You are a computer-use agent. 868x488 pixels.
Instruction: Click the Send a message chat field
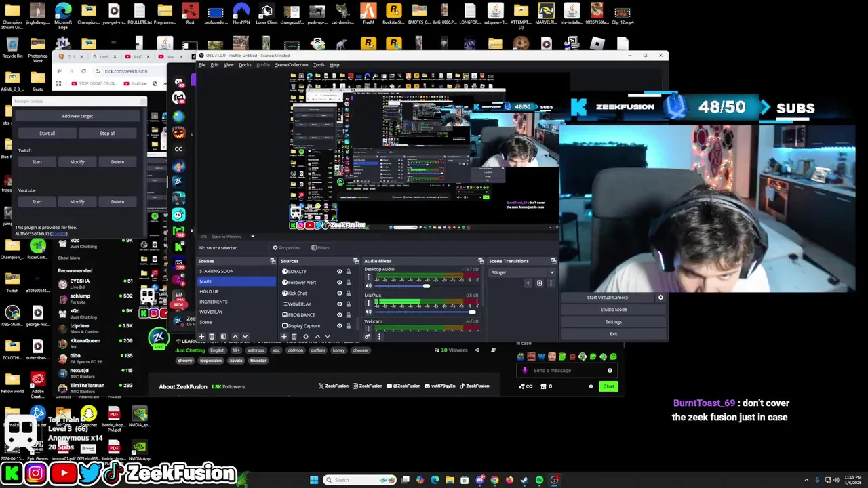tap(567, 371)
